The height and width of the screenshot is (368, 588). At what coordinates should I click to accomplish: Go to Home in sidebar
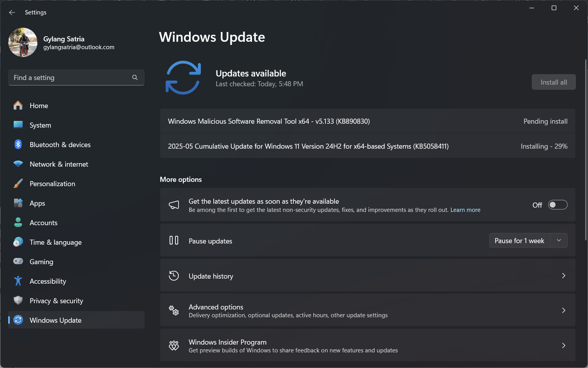76,105
